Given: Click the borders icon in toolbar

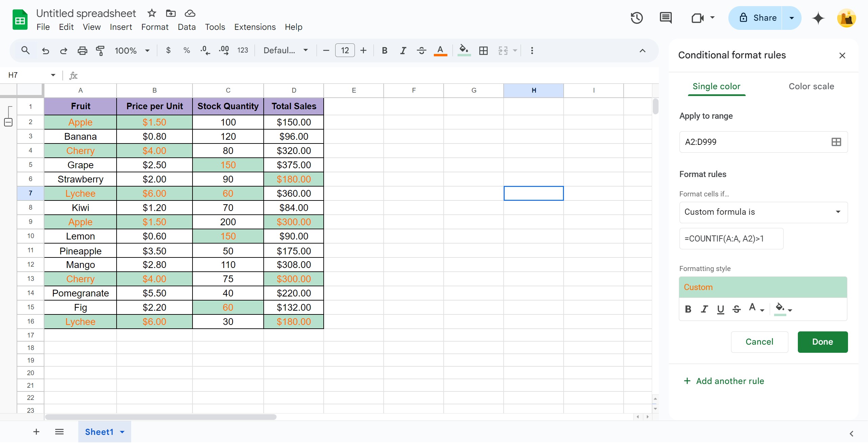Looking at the screenshot, I should tap(483, 51).
